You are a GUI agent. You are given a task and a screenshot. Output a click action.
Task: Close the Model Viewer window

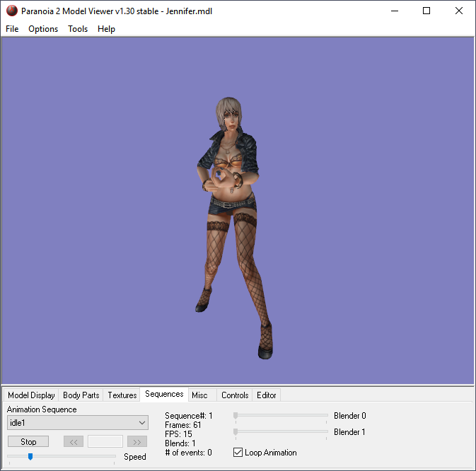point(459,11)
